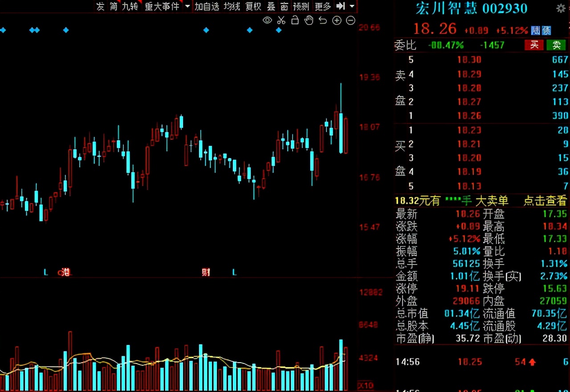570x392 pixels.
Task: Open the 复权 price adjustment option
Action: pyautogui.click(x=253, y=7)
